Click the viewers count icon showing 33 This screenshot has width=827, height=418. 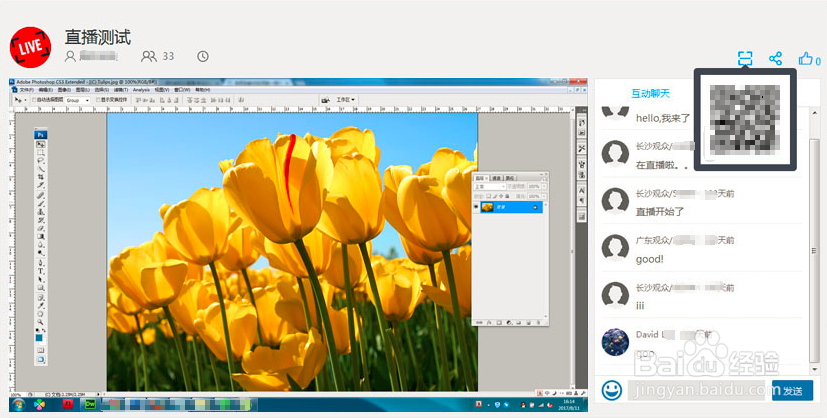click(149, 56)
